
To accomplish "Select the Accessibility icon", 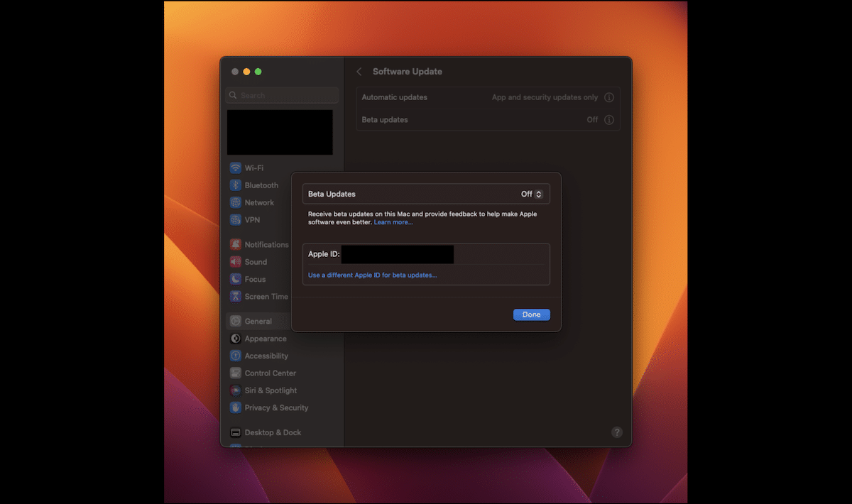I will coord(235,356).
